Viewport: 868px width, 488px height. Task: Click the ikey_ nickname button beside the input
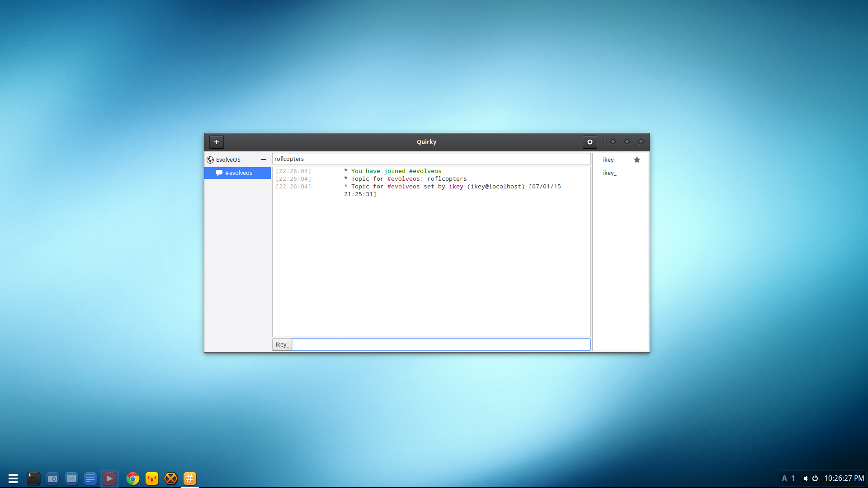click(x=282, y=344)
